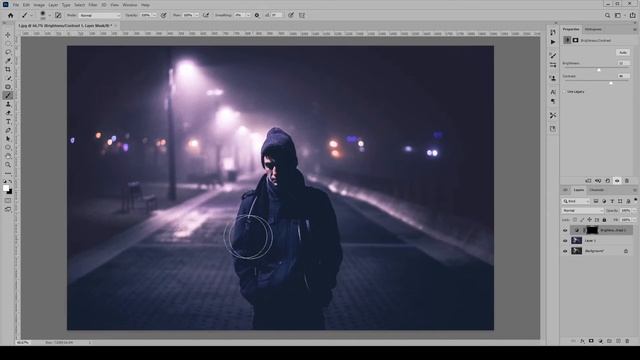640x360 pixels.
Task: Select the layer mask thumbnail
Action: click(592, 231)
